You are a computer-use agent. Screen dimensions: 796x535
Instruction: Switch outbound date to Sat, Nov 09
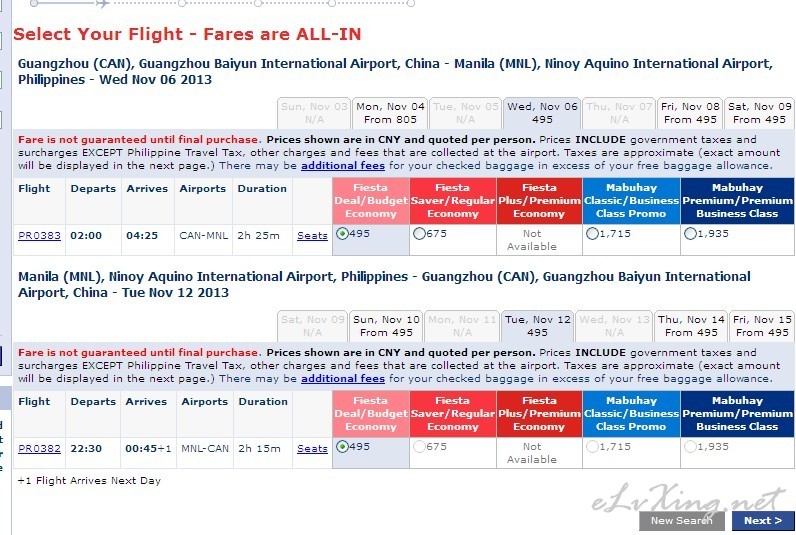[759, 113]
